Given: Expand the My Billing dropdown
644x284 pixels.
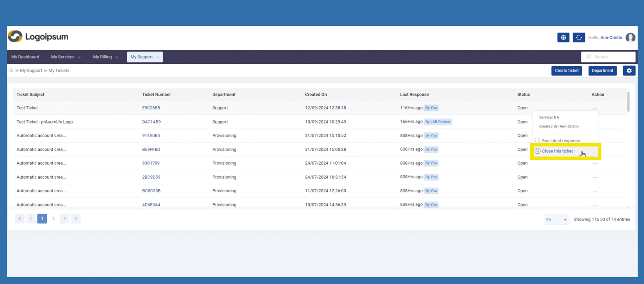Looking at the screenshot, I should click(x=105, y=57).
